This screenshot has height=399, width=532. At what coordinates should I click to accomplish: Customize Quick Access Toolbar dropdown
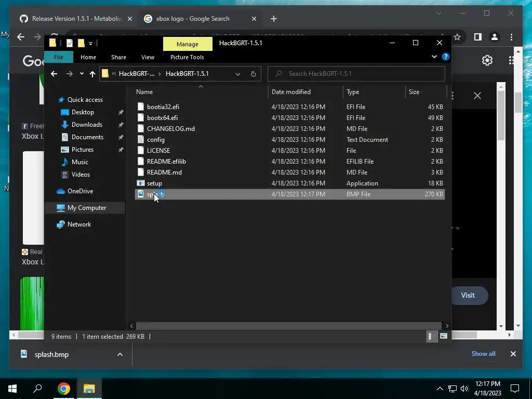pyautogui.click(x=90, y=44)
